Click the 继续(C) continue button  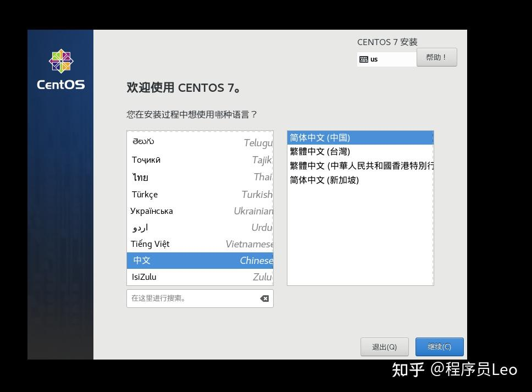click(439, 347)
